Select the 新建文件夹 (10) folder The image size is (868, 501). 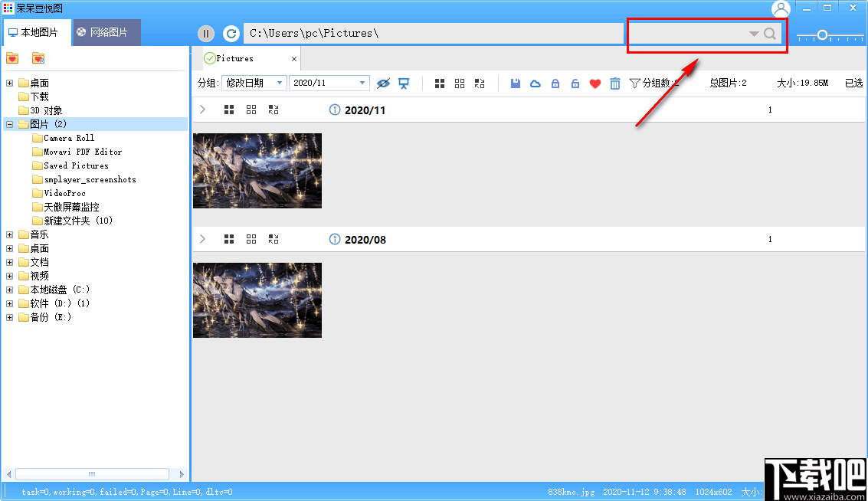(73, 221)
